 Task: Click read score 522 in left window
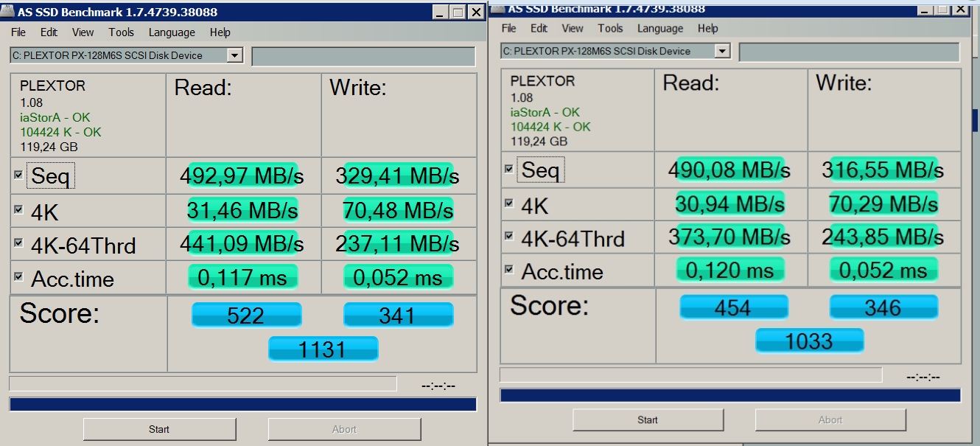246,315
